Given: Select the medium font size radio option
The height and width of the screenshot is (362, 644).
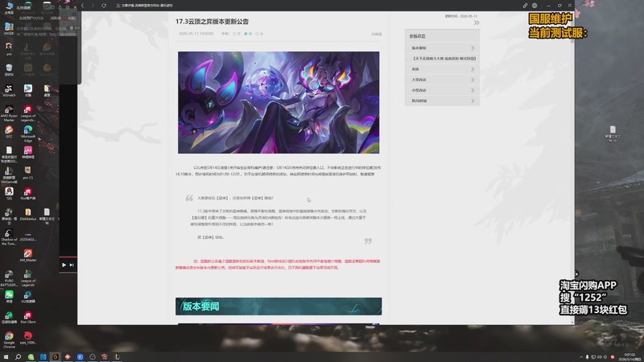Looking at the screenshot, I should (246, 34).
